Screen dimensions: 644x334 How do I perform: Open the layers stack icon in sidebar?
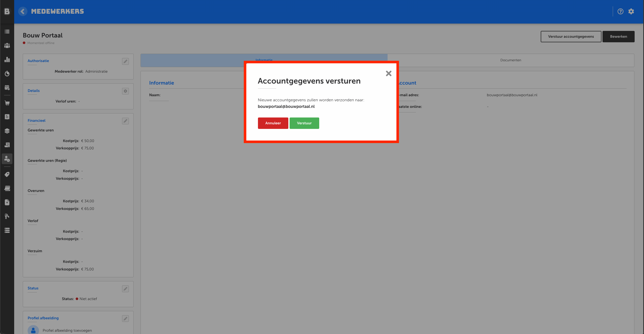(x=7, y=131)
